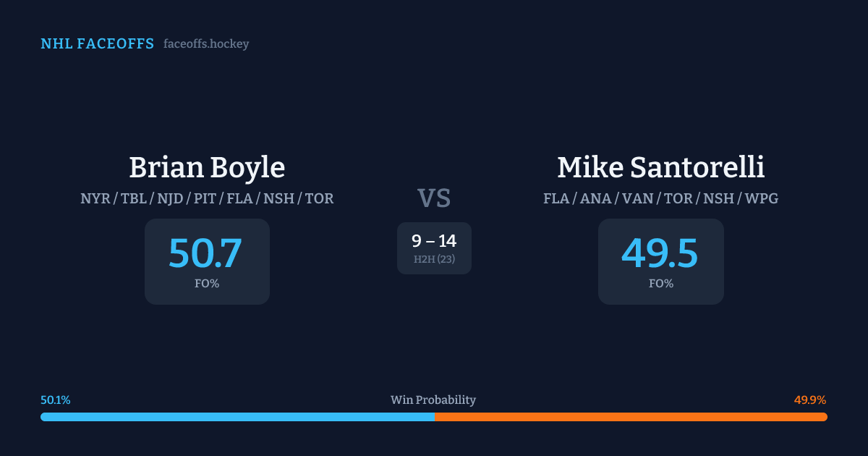Open the faceoffs.hockey site link
This screenshot has width=868, height=456.
(x=206, y=44)
